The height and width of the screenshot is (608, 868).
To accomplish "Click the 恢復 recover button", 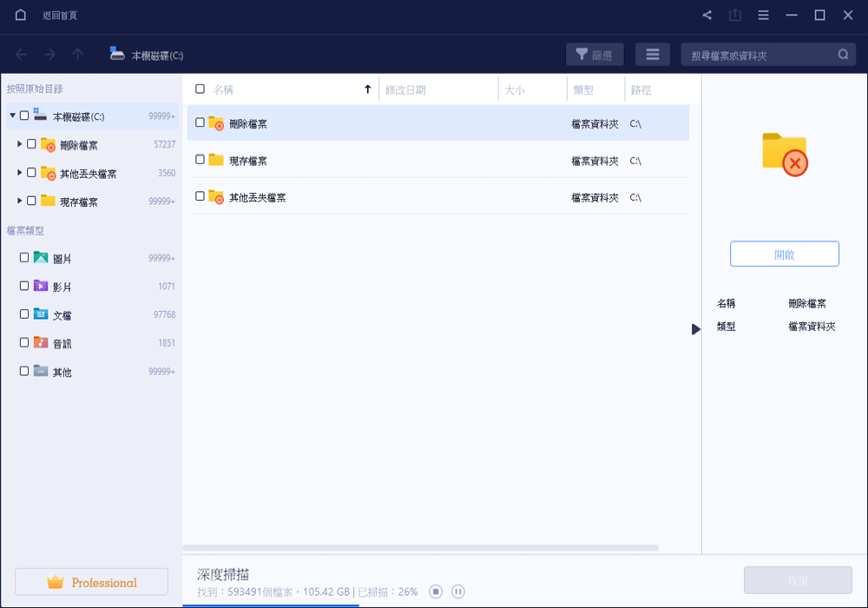I will click(799, 580).
